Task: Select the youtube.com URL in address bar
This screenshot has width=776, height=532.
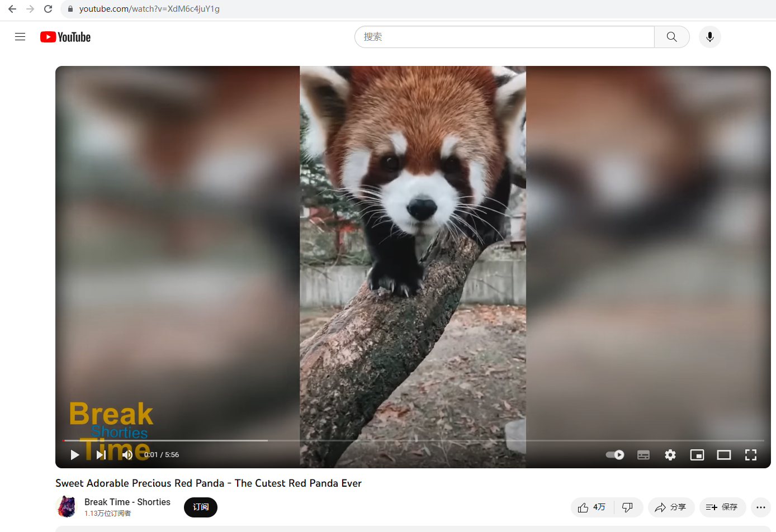Action: pyautogui.click(x=149, y=9)
